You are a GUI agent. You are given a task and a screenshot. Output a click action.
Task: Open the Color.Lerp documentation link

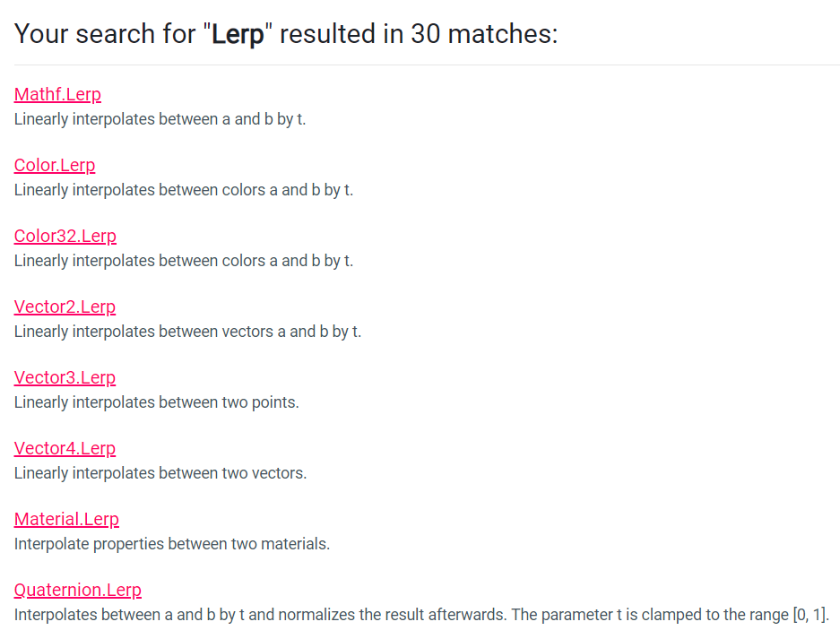(x=55, y=165)
